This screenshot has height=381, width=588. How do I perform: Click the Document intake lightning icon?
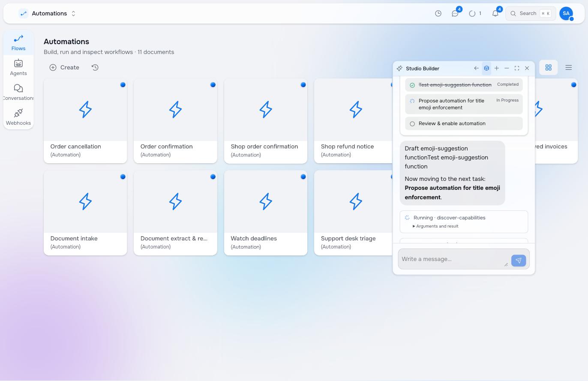coord(85,201)
